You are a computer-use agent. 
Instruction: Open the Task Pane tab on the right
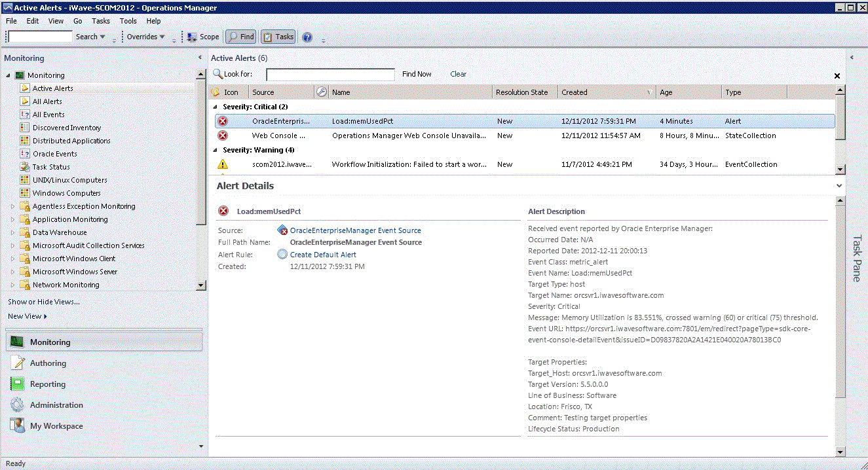[x=857, y=259]
